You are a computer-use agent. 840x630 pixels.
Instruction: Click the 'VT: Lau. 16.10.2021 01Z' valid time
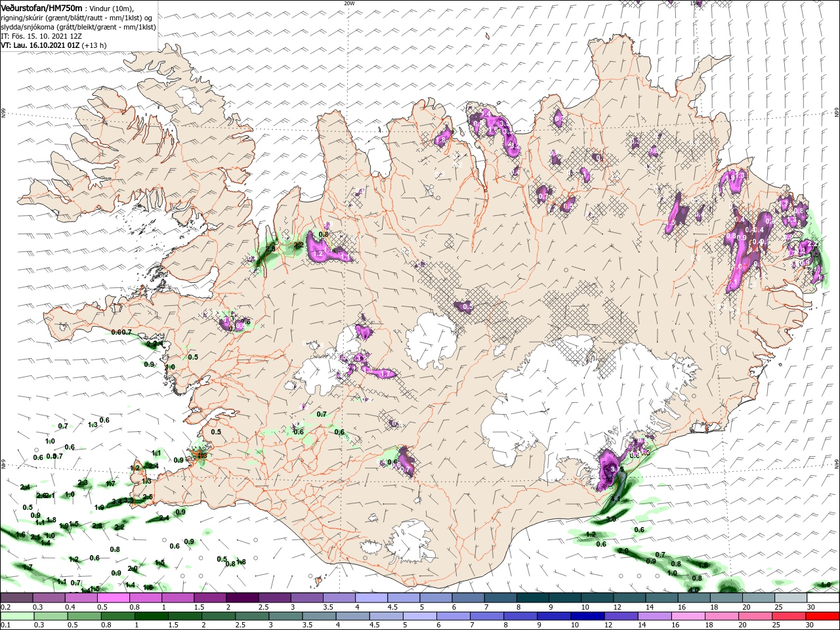[40, 45]
